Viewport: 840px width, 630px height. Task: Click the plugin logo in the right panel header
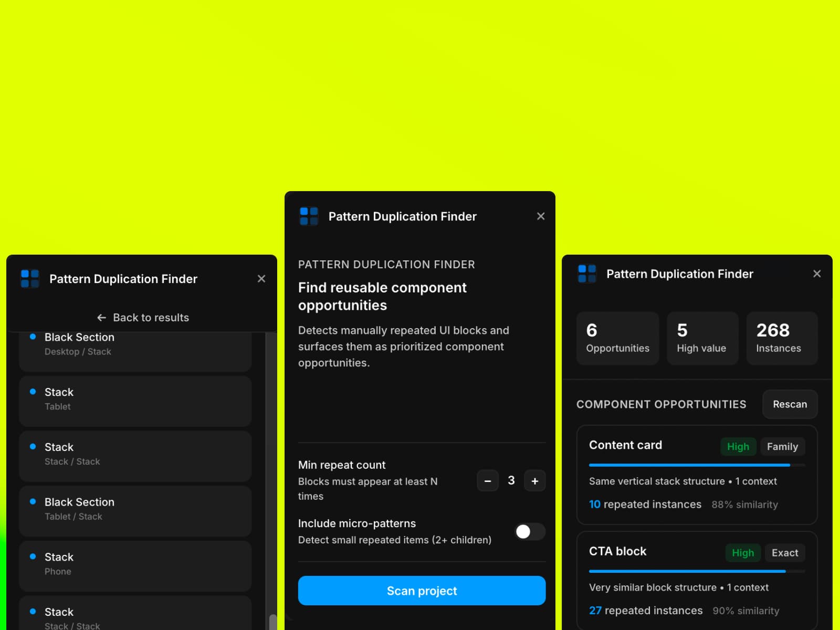(587, 274)
